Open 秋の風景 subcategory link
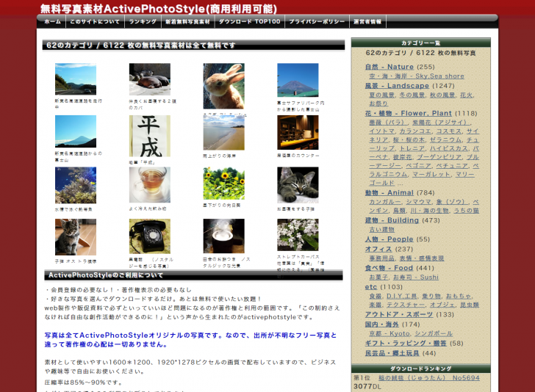This screenshot has width=535, height=392. 442,95
